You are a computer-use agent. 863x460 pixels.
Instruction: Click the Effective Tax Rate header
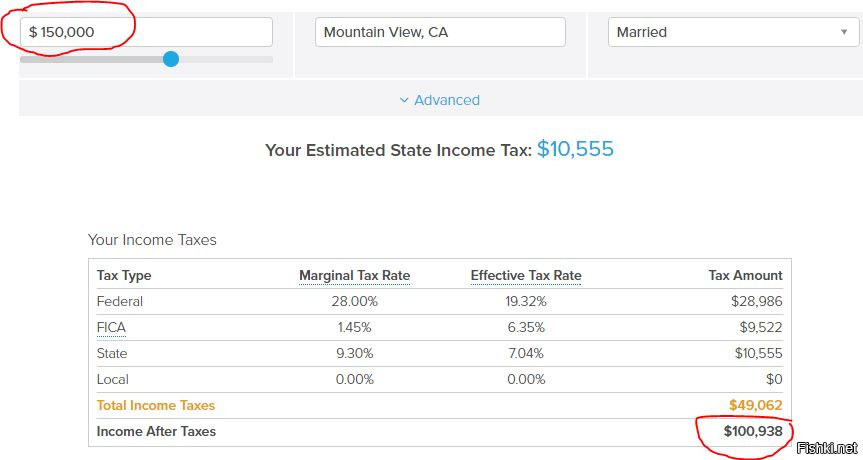(526, 275)
